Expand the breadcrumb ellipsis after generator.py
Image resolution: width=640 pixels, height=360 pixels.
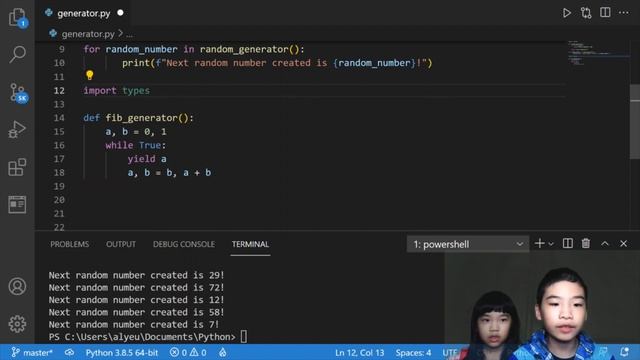(x=129, y=34)
